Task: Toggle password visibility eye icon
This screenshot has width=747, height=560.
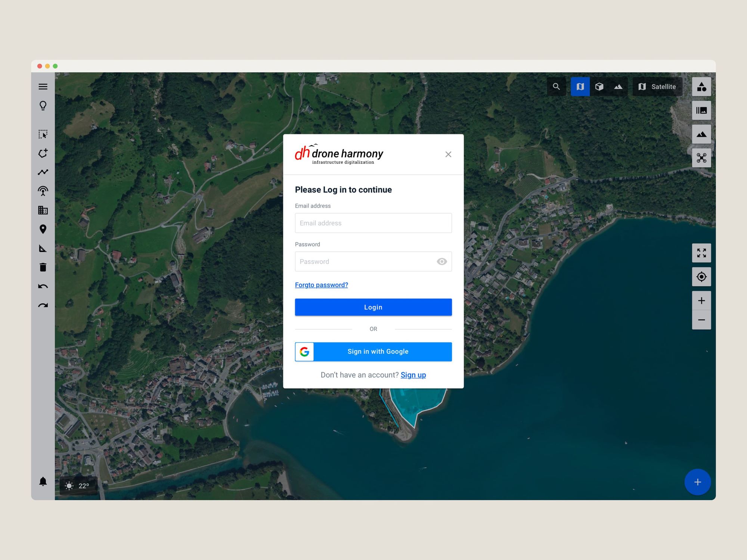Action: pos(441,262)
